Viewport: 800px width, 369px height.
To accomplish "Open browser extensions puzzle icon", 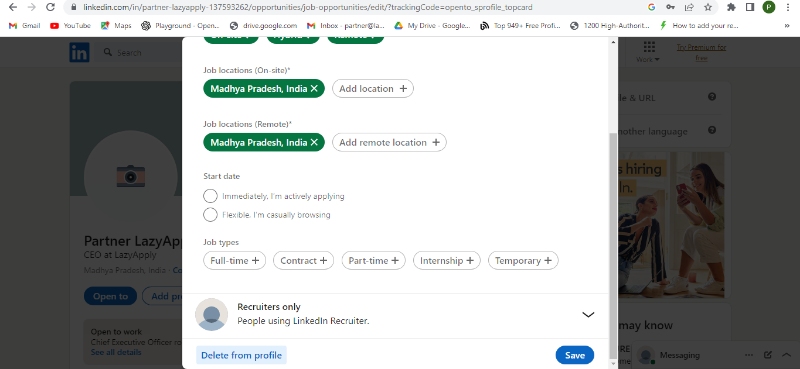I will coord(731,7).
